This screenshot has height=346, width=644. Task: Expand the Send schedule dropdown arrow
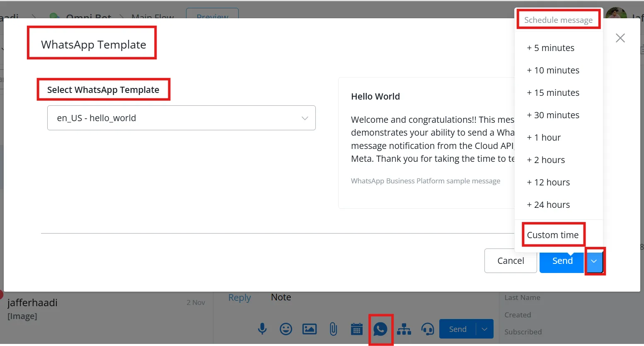(x=594, y=261)
